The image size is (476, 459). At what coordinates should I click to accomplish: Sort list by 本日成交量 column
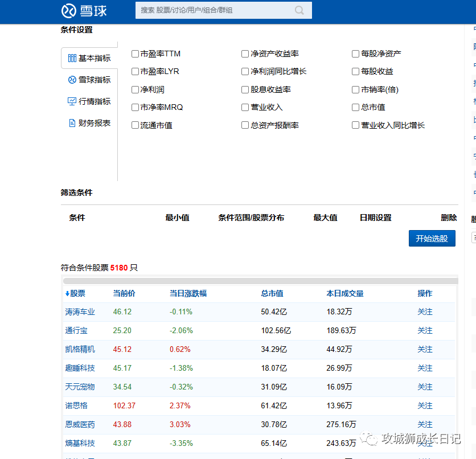click(344, 294)
